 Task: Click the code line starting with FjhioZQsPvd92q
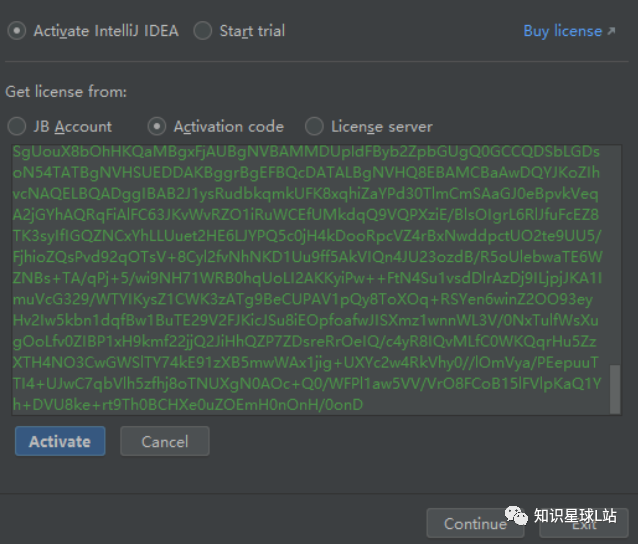pos(308,257)
